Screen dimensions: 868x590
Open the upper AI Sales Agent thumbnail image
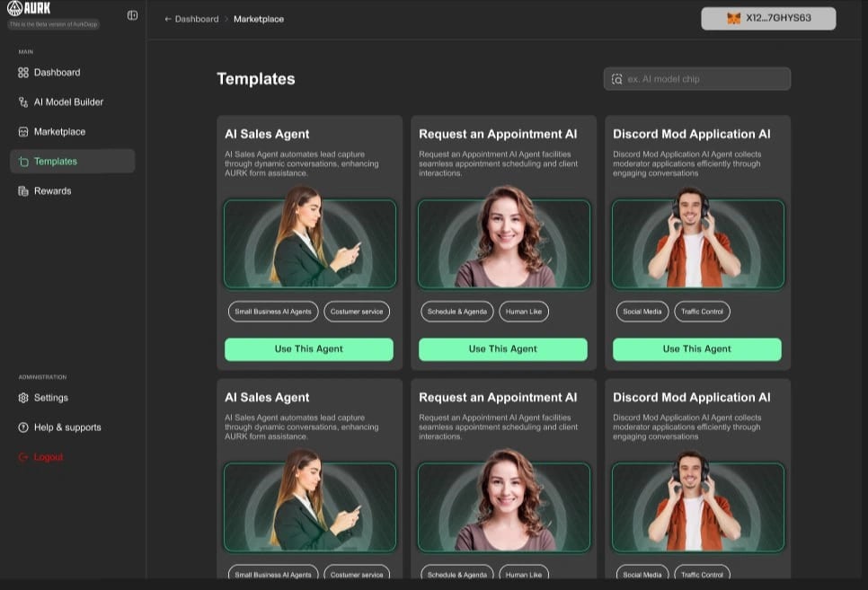[x=310, y=238]
